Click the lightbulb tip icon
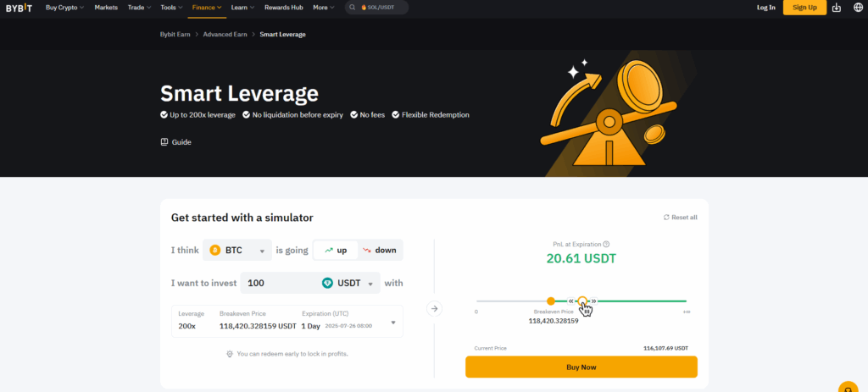868x392 pixels. click(x=230, y=353)
